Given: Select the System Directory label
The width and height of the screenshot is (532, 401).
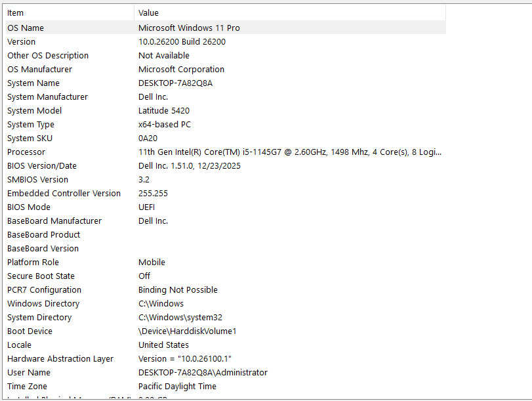Looking at the screenshot, I should pos(39,318).
